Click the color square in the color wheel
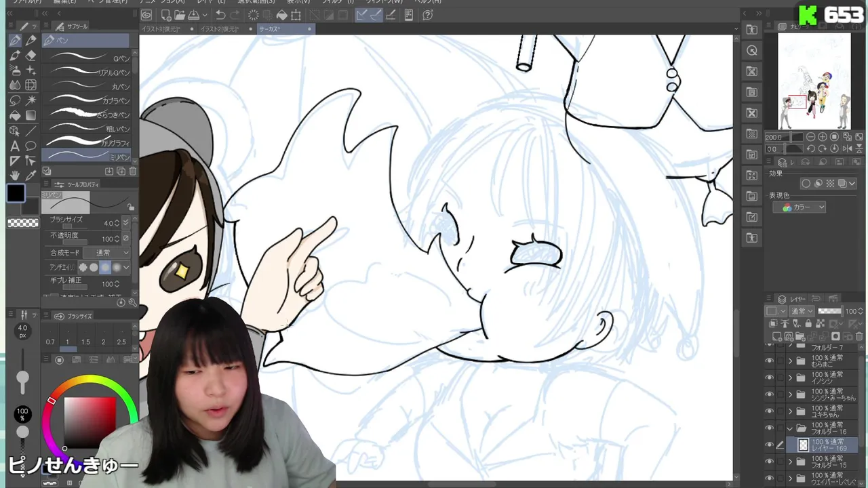Screen dimensions: 868x488 pos(90,422)
